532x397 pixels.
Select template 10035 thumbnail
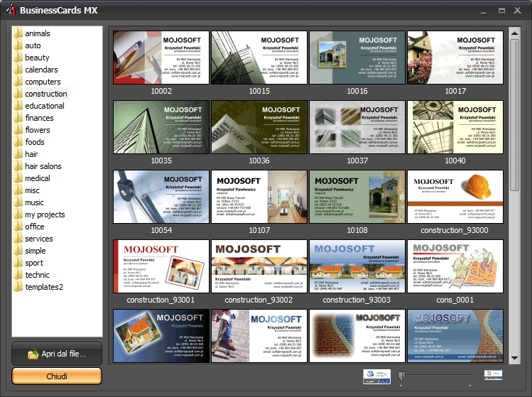[x=161, y=127]
